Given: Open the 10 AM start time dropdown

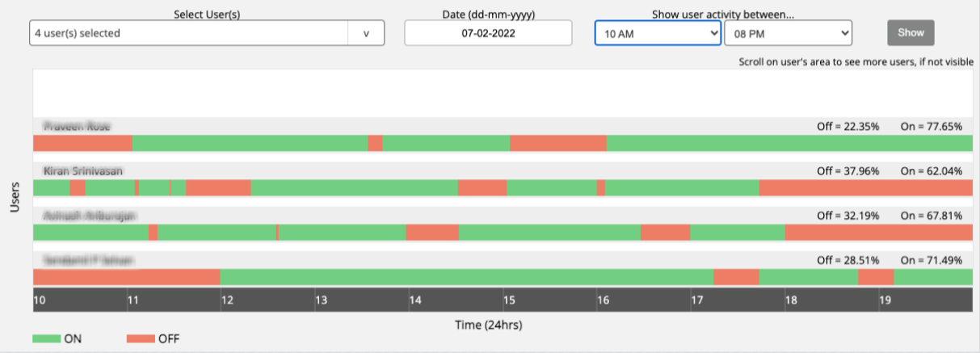Looking at the screenshot, I should [x=658, y=33].
